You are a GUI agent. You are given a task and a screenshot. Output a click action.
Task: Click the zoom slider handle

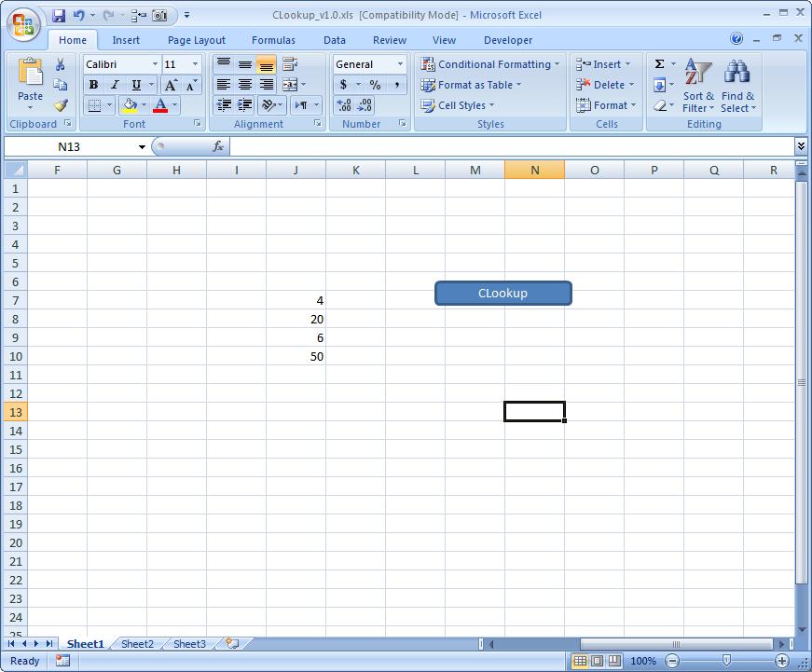click(726, 660)
